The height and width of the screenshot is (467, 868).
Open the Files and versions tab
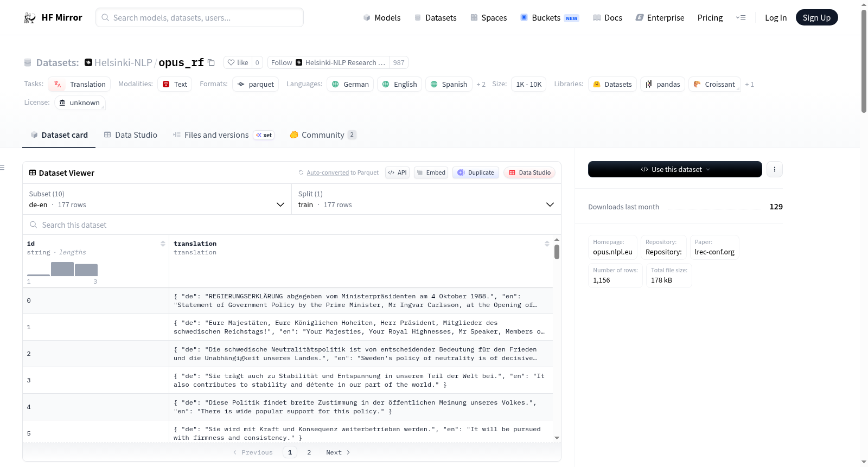(224, 135)
